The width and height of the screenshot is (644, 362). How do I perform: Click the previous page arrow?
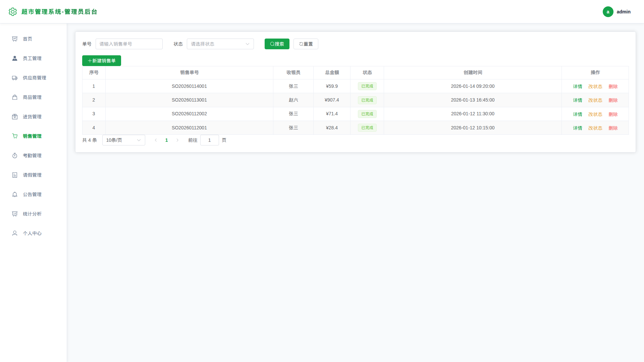[x=156, y=140]
